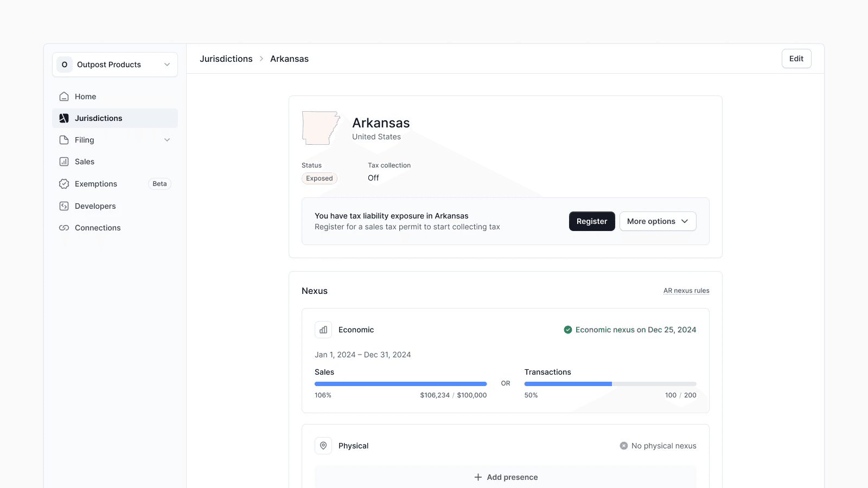
Task: Open the More options dropdown
Action: [x=658, y=221]
